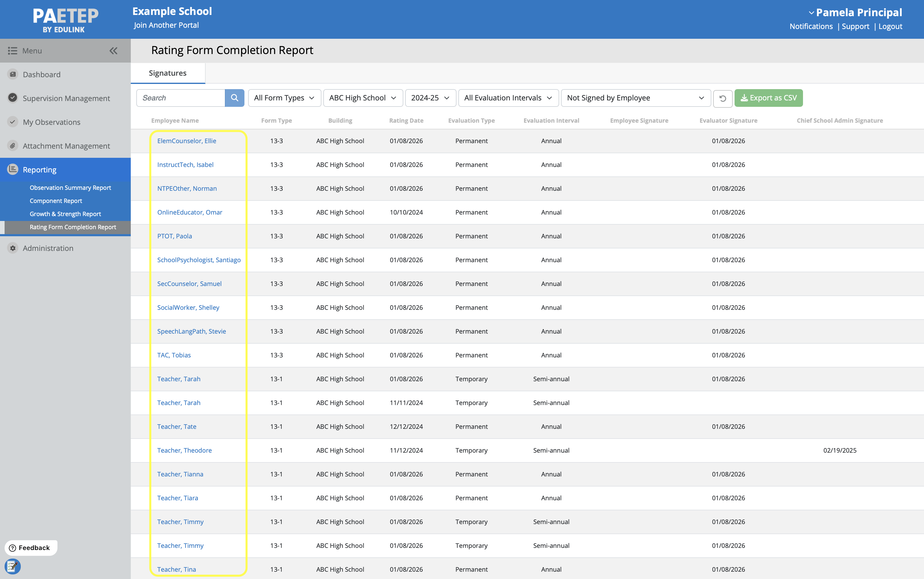Expand the Pamela Principal user menu
Viewport: 924px width, 579px height.
tap(855, 12)
